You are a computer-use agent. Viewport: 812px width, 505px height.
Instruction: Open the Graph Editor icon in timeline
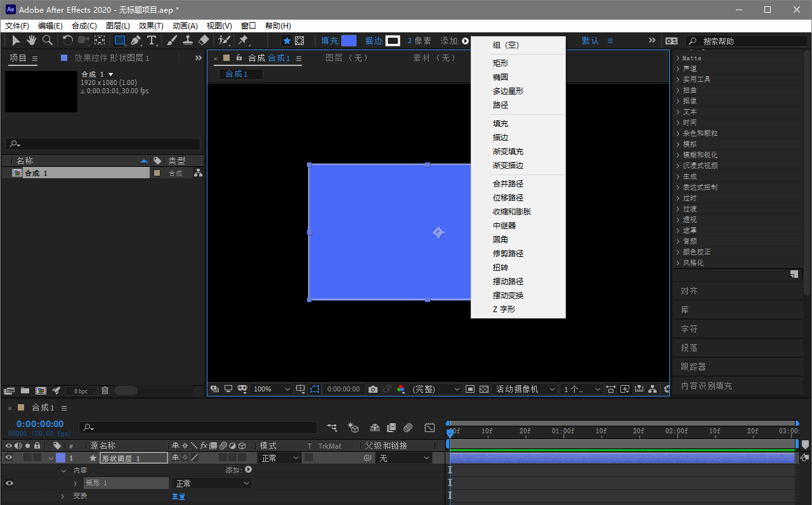click(x=429, y=428)
